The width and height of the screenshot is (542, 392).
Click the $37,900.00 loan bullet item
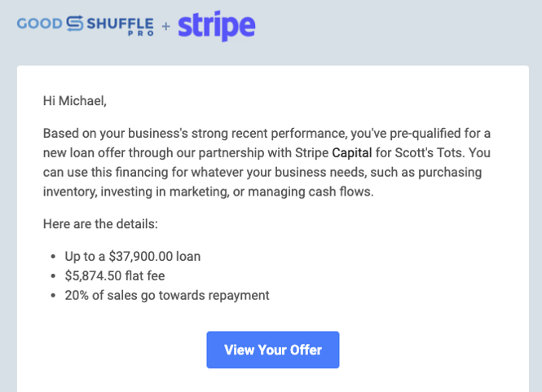tap(132, 257)
